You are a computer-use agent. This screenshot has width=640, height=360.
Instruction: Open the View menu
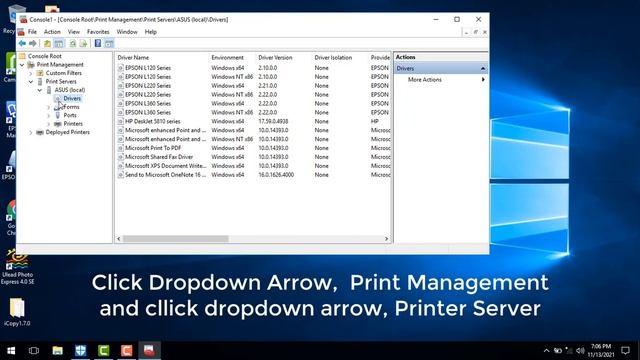pyautogui.click(x=74, y=32)
